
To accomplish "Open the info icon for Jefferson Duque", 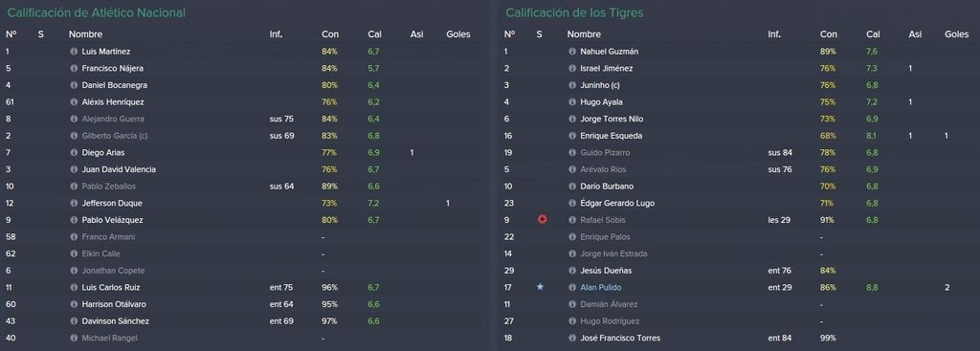I will click(74, 203).
